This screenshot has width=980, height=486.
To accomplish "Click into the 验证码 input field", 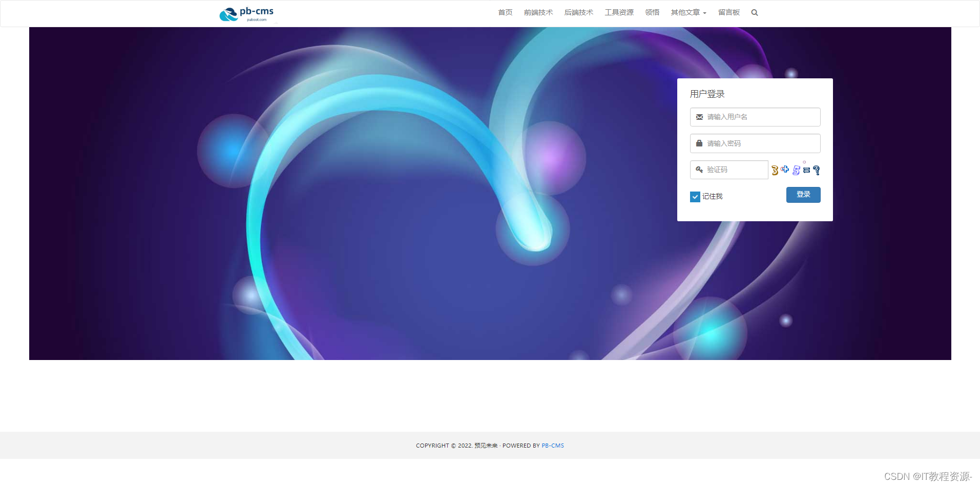I will [729, 170].
